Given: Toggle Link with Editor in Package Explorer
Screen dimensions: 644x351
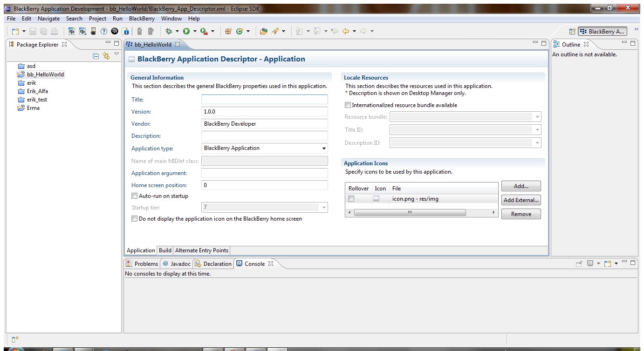Looking at the screenshot, I should [x=106, y=56].
